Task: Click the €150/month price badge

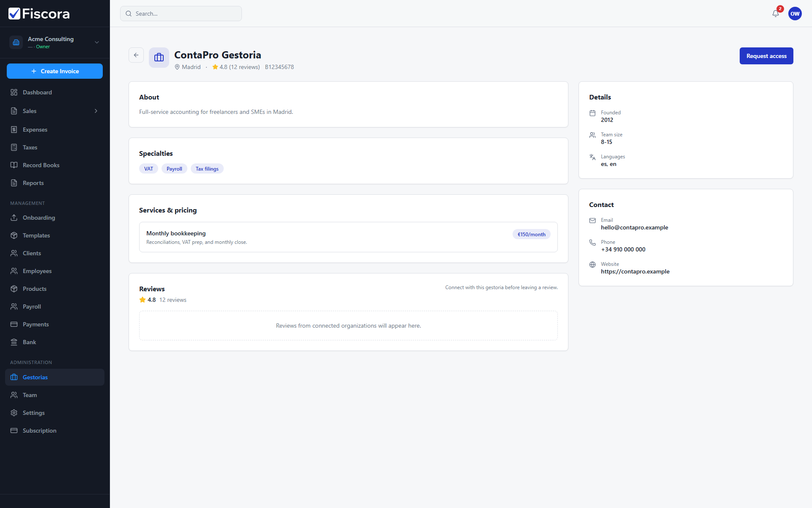Action: tap(532, 234)
